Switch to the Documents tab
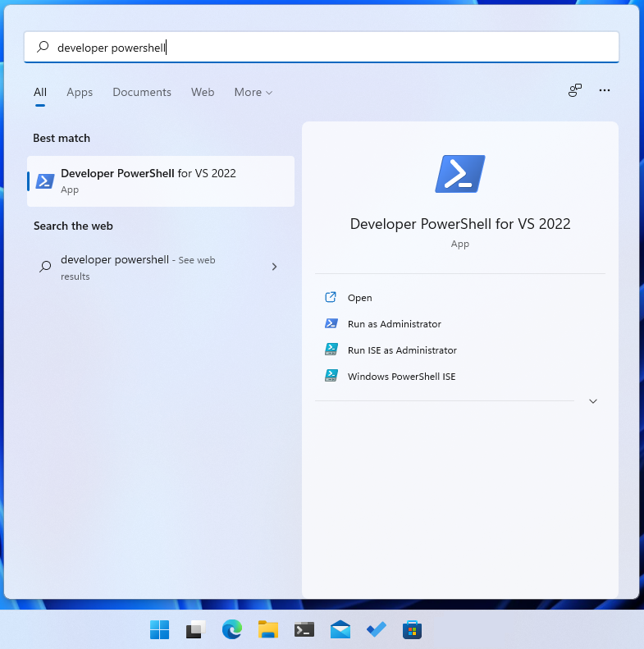The image size is (644, 649). click(142, 93)
